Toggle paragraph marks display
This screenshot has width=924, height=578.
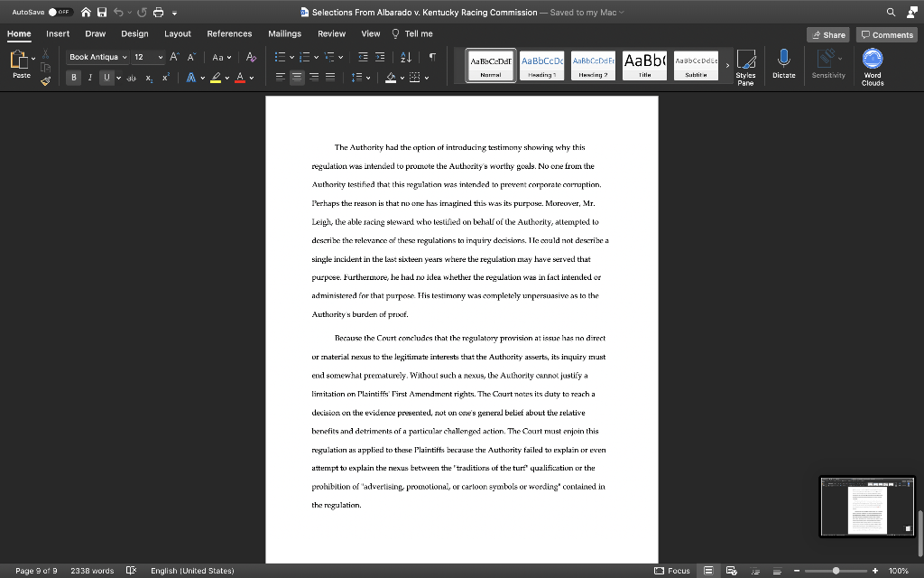coord(432,57)
